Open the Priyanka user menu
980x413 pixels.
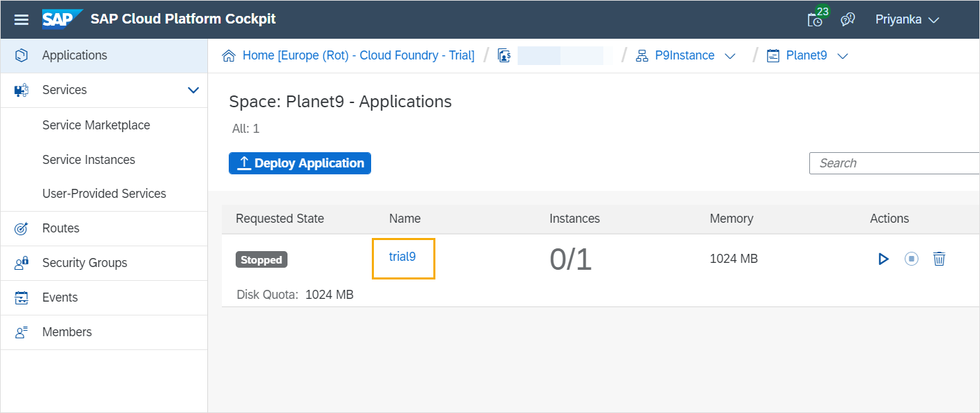[907, 19]
